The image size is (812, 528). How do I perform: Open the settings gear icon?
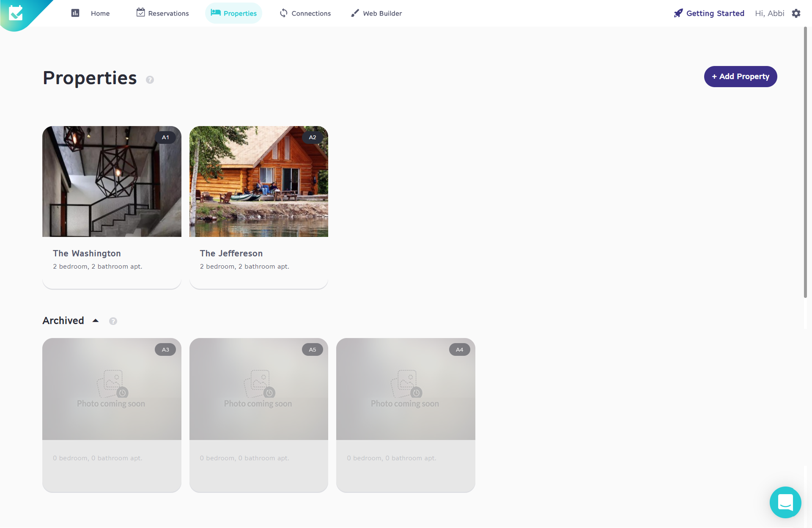coord(796,13)
